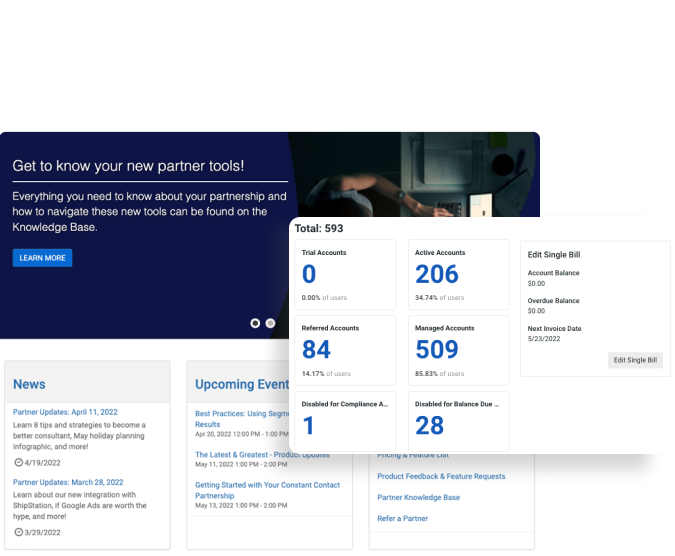This screenshot has height=556, width=675.
Task: Click the Active Accounts 206 card
Action: (458, 275)
